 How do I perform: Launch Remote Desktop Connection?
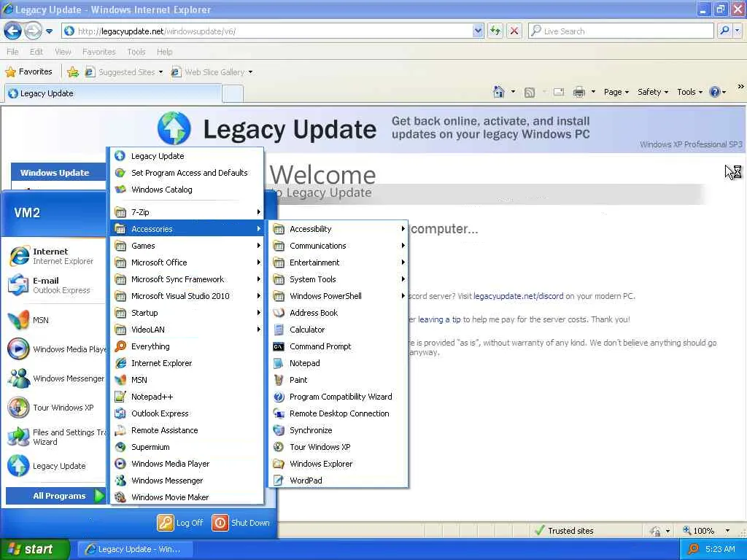coord(338,413)
